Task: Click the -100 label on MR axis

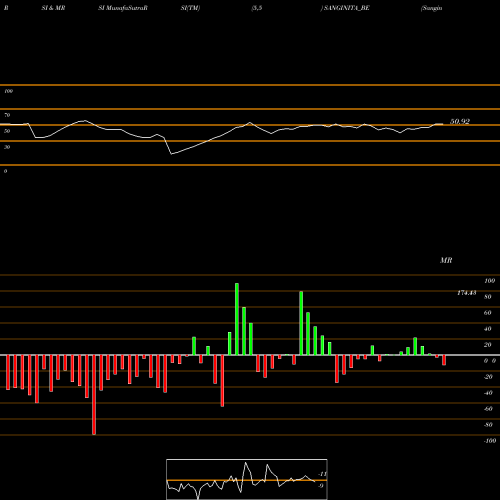Action: point(490,441)
